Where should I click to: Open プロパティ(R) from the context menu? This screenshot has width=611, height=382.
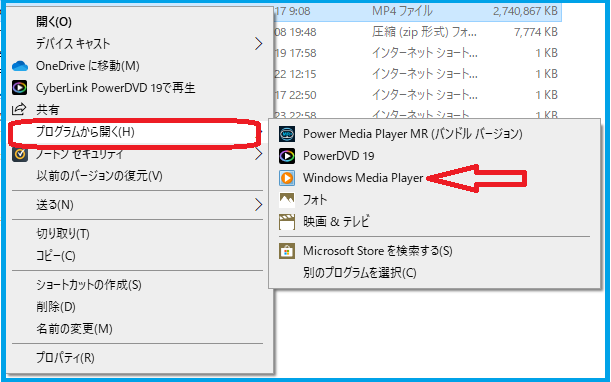(65, 357)
